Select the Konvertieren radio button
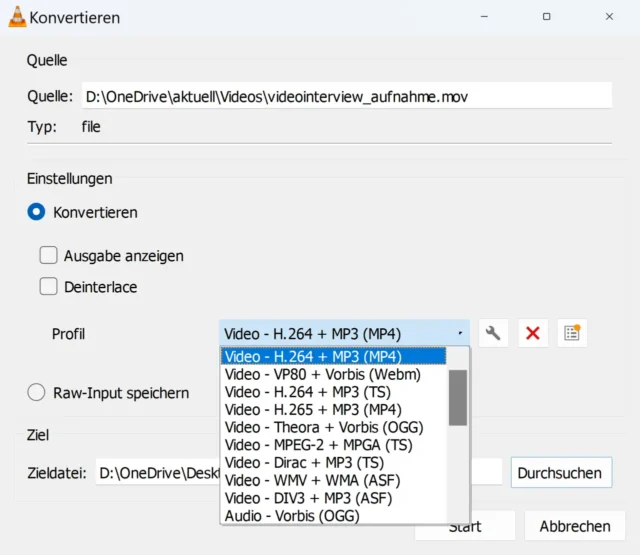The width and height of the screenshot is (640, 555). 37,212
